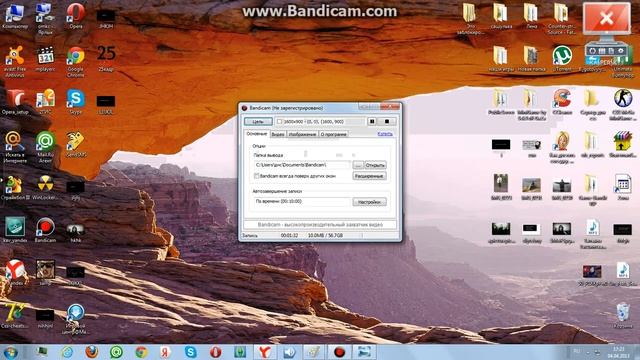640x360 pixels.
Task: Click the Купить link in Bandicam
Action: coord(384,134)
